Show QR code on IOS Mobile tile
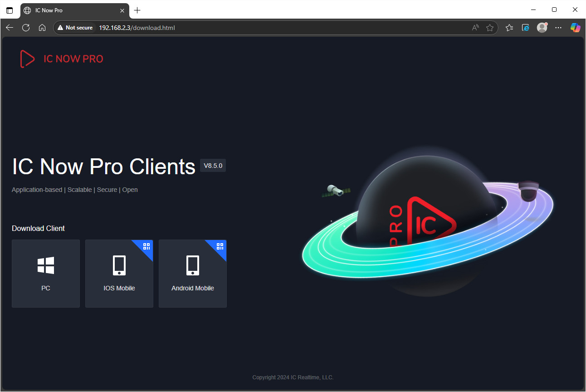Viewport: 586px width, 392px height. coord(146,246)
